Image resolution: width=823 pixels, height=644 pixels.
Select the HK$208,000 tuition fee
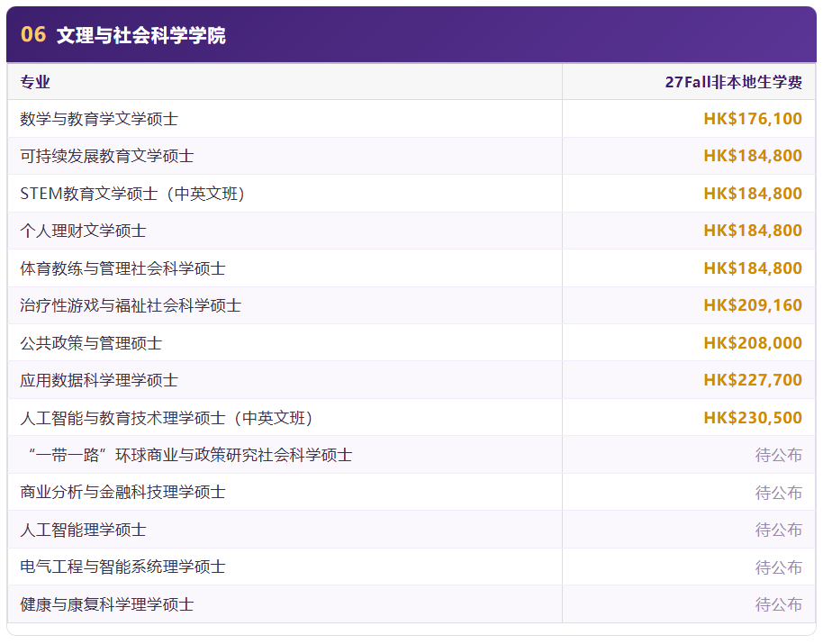(x=753, y=343)
